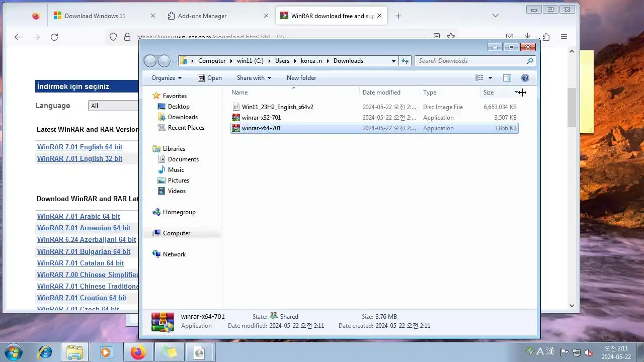The height and width of the screenshot is (362, 644).
Task: Switch to Firefox via the taskbar icon
Action: coord(138,352)
